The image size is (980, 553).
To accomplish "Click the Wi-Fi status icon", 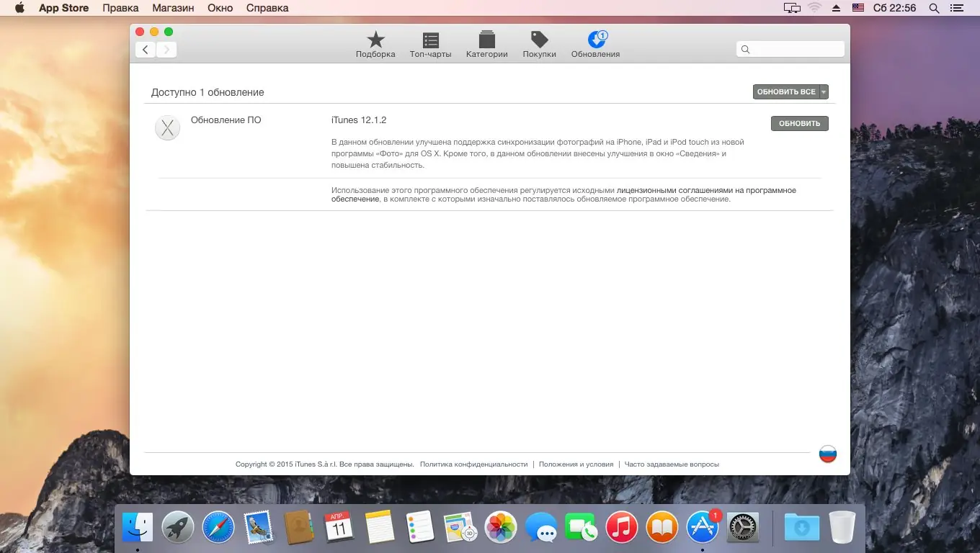I will click(815, 8).
